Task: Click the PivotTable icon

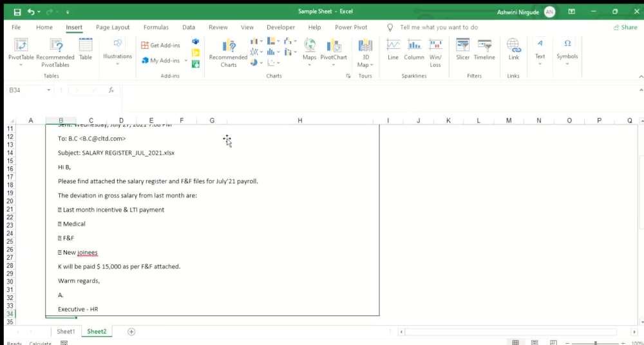Action: [21, 45]
